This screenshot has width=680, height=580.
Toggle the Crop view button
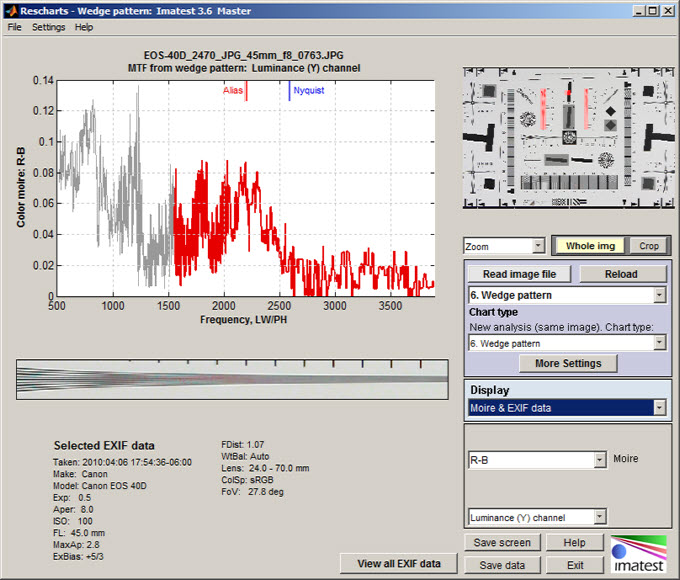click(x=648, y=246)
